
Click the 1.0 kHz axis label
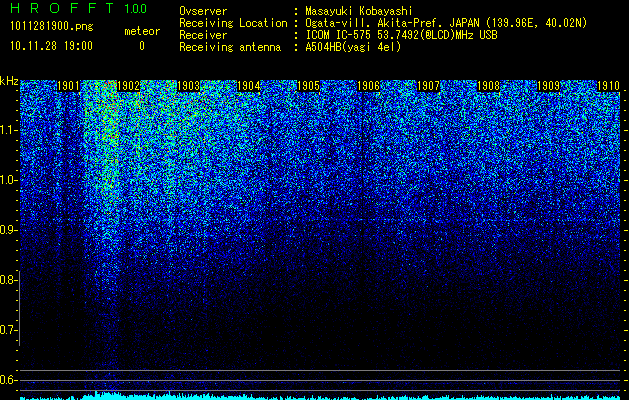pyautogui.click(x=8, y=180)
